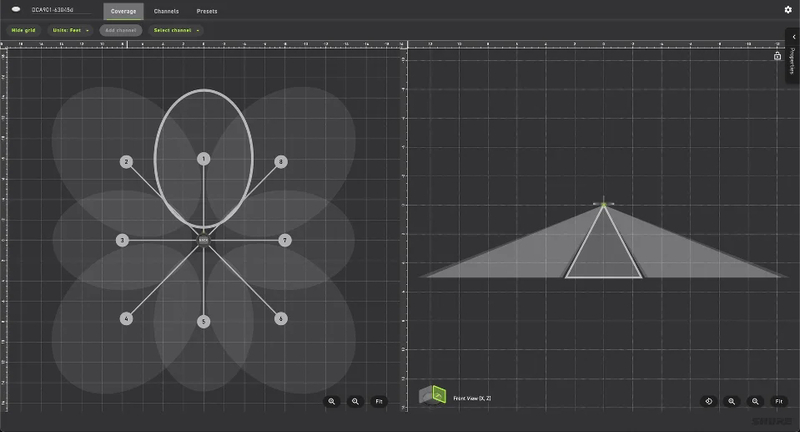Select channel 1 lobe marker
This screenshot has width=800, height=432.
[x=203, y=159]
